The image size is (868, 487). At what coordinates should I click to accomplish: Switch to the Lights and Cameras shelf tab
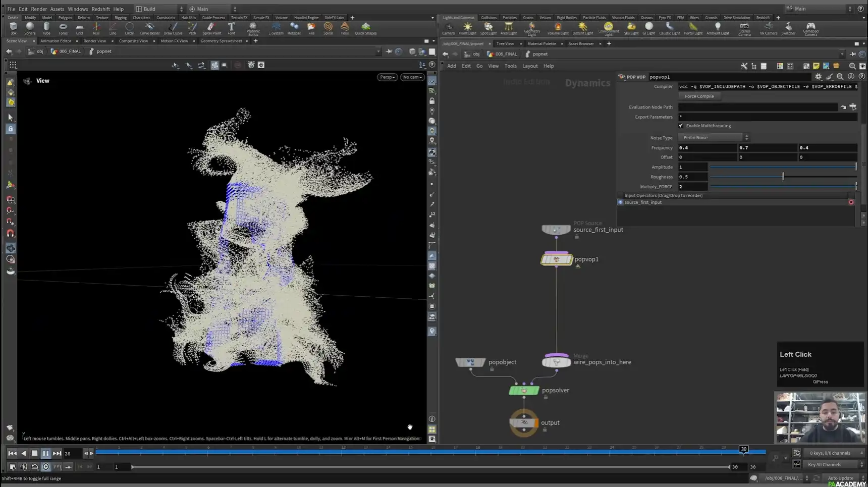pyautogui.click(x=458, y=17)
